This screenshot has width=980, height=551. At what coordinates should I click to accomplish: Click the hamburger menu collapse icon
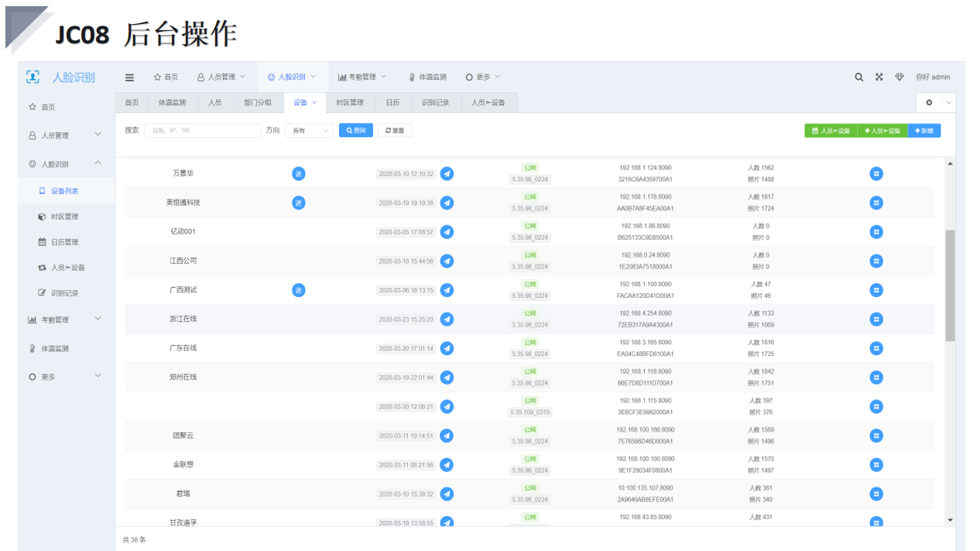(x=129, y=77)
